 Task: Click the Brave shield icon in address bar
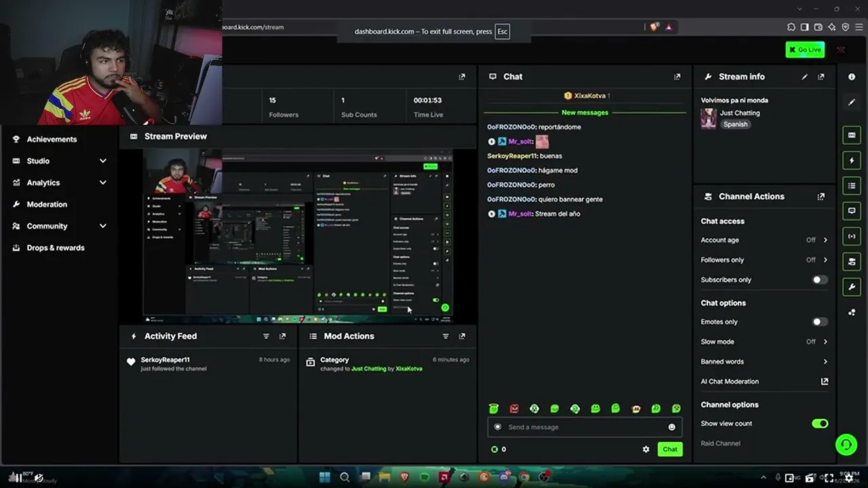pos(654,27)
